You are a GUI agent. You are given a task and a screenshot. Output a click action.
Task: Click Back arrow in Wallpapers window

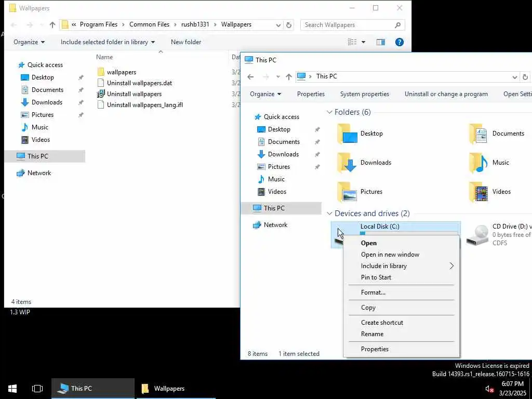click(14, 25)
